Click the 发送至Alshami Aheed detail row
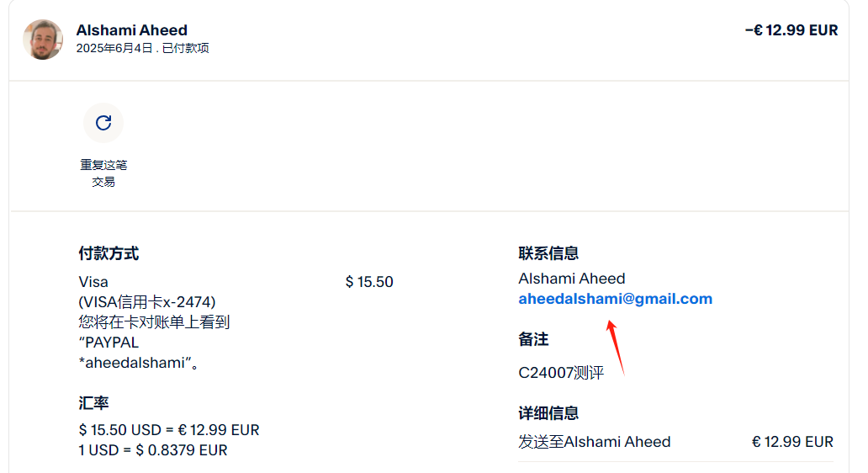 click(x=595, y=442)
